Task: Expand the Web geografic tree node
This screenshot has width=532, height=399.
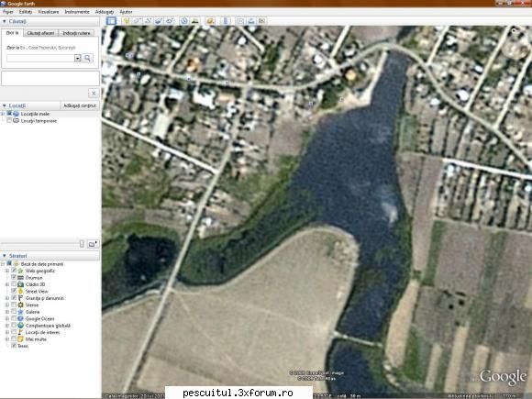Action: (x=6, y=271)
